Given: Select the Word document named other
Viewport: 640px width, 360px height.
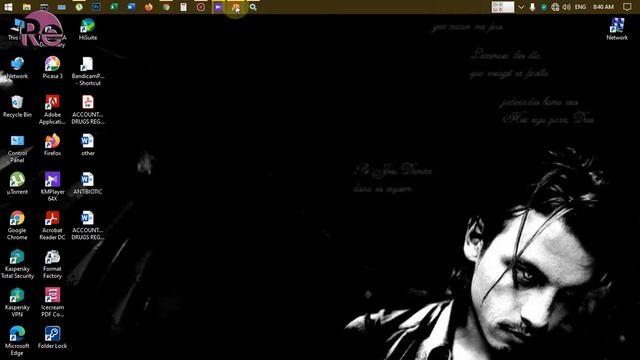Looking at the screenshot, I should 88,145.
